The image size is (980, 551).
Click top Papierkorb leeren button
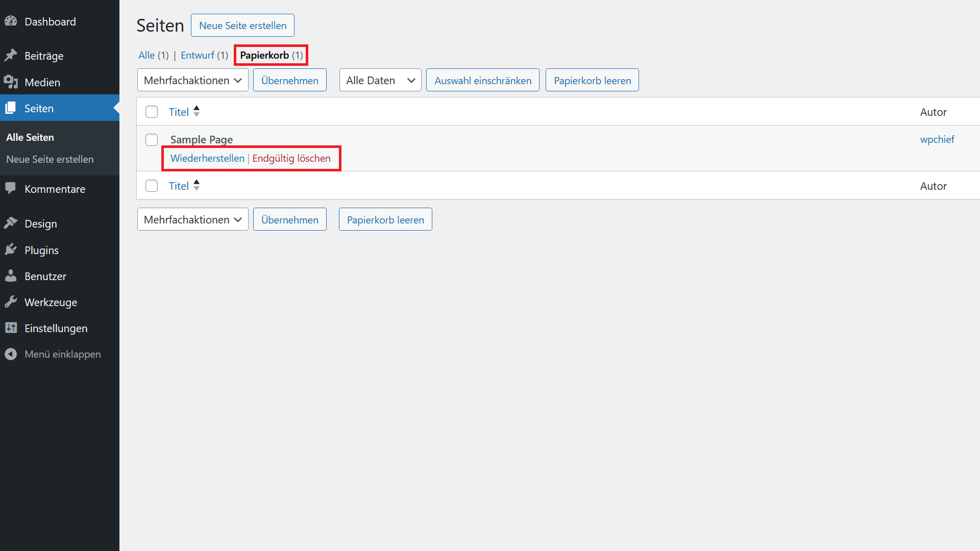(x=592, y=80)
